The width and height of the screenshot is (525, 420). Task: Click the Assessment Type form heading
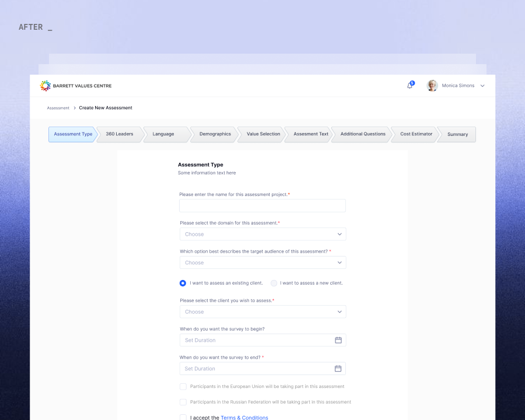(201, 164)
